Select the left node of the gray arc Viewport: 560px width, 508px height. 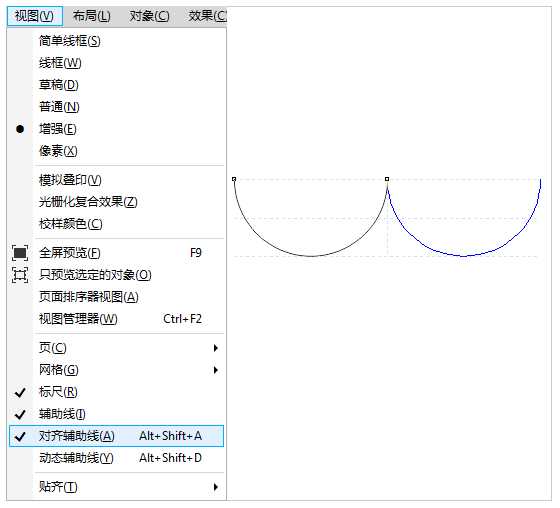coord(234,179)
